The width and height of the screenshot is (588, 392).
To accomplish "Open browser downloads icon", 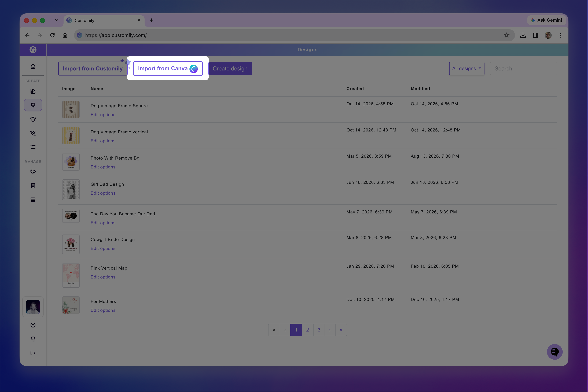I will pyautogui.click(x=523, y=35).
